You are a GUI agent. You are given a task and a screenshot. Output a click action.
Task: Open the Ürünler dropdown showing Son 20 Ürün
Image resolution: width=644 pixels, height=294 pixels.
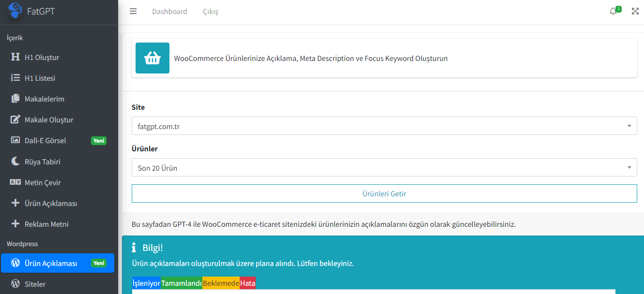point(384,167)
